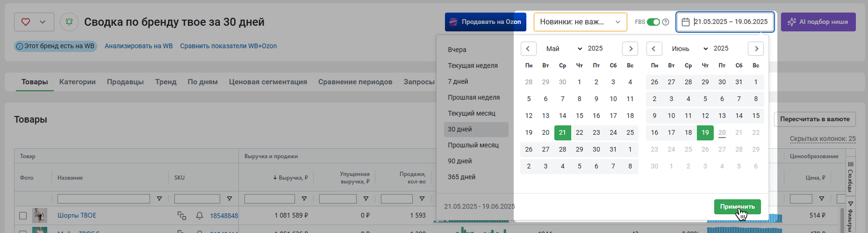
Task: Open name column filter funnel icon
Action: (159, 199)
